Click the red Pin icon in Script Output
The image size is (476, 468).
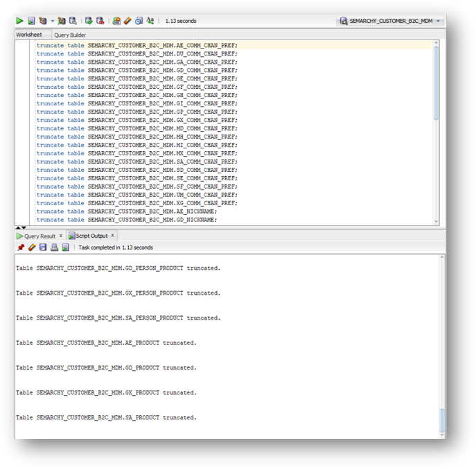coord(21,248)
